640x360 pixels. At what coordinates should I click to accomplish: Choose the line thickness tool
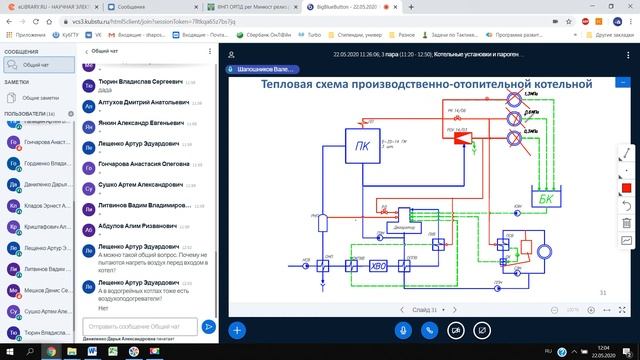click(626, 171)
